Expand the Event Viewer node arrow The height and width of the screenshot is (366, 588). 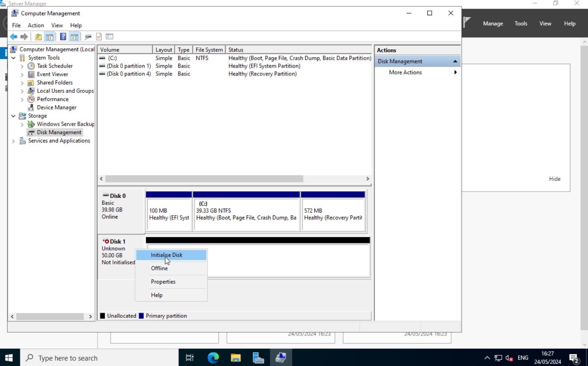[x=22, y=74]
